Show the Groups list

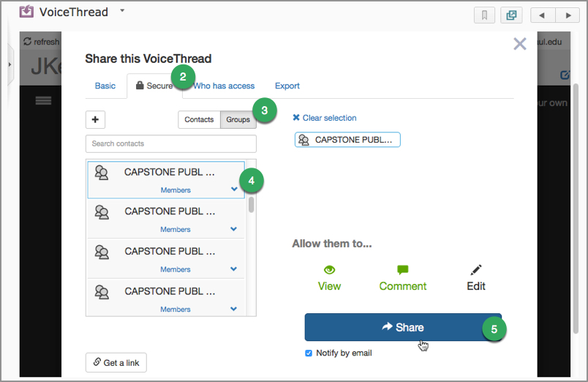238,120
